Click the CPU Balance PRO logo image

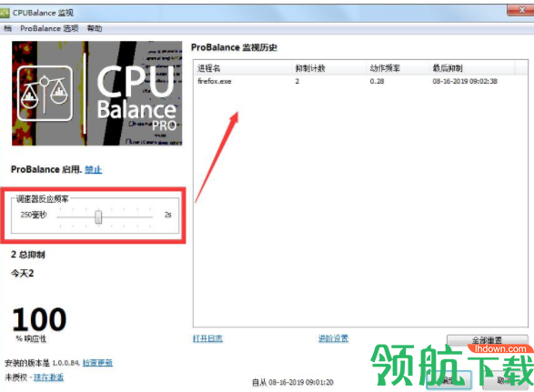click(97, 94)
